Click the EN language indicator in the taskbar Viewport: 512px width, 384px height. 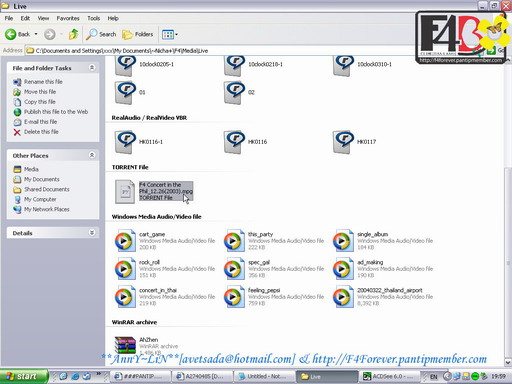point(433,377)
